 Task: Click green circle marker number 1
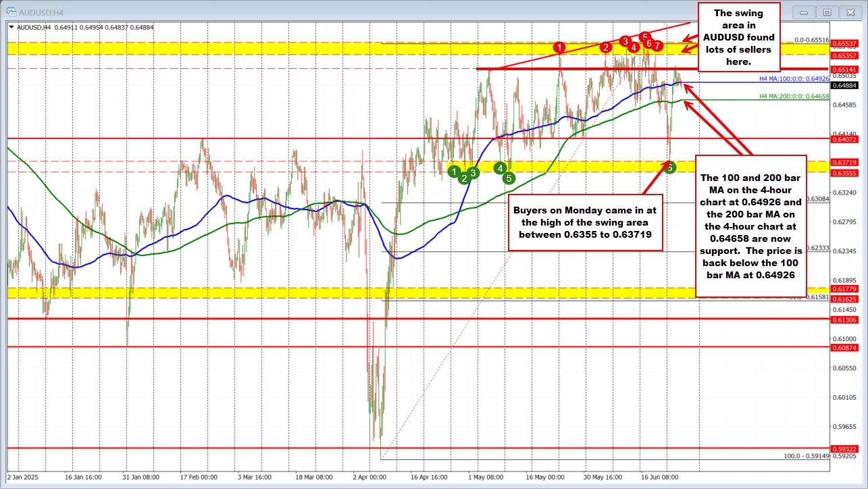[455, 171]
